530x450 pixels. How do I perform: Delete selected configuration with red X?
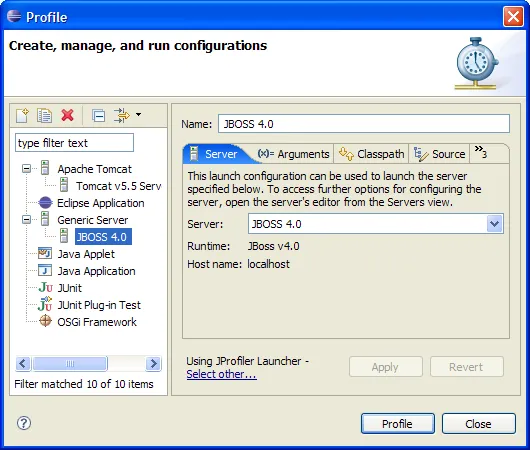tap(67, 115)
